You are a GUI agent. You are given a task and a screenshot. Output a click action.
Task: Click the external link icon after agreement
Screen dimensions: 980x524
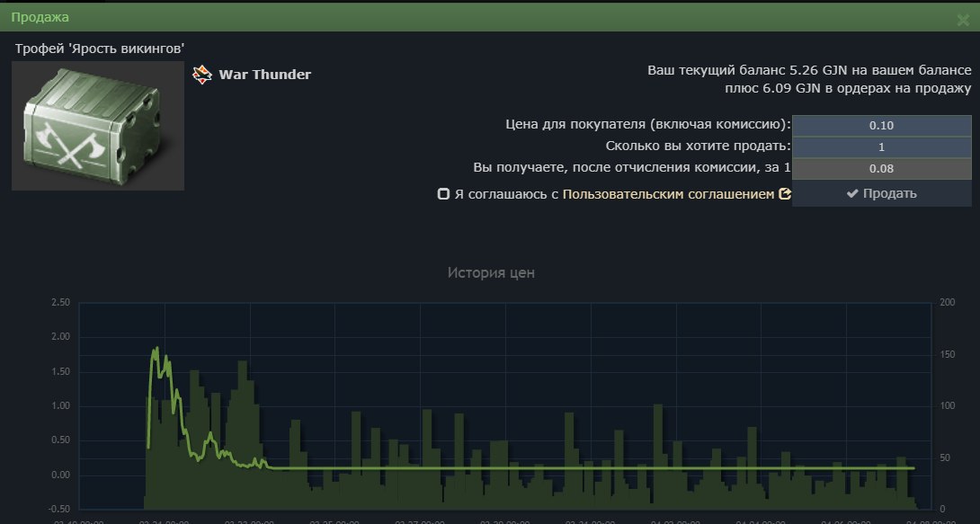point(785,194)
